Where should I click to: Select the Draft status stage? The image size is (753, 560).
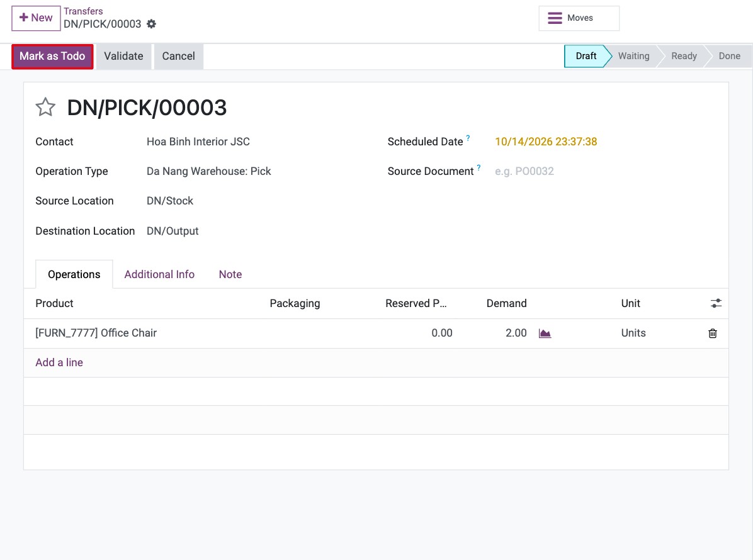586,56
